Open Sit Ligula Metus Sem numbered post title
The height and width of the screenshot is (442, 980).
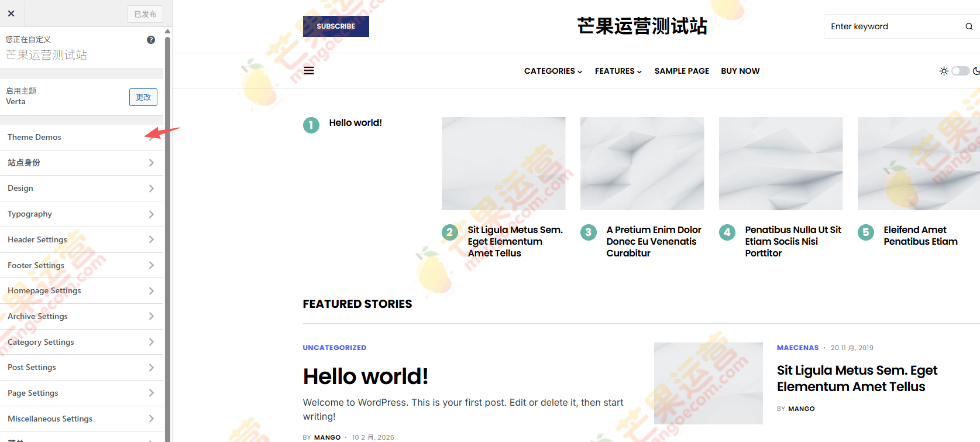coord(515,241)
